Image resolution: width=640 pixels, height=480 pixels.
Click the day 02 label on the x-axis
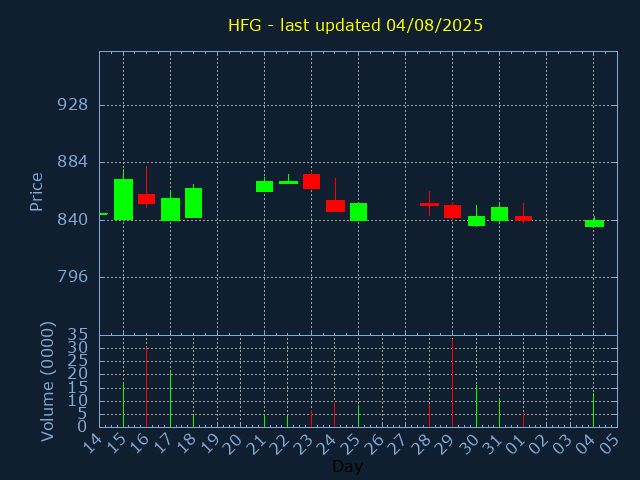tap(539, 444)
